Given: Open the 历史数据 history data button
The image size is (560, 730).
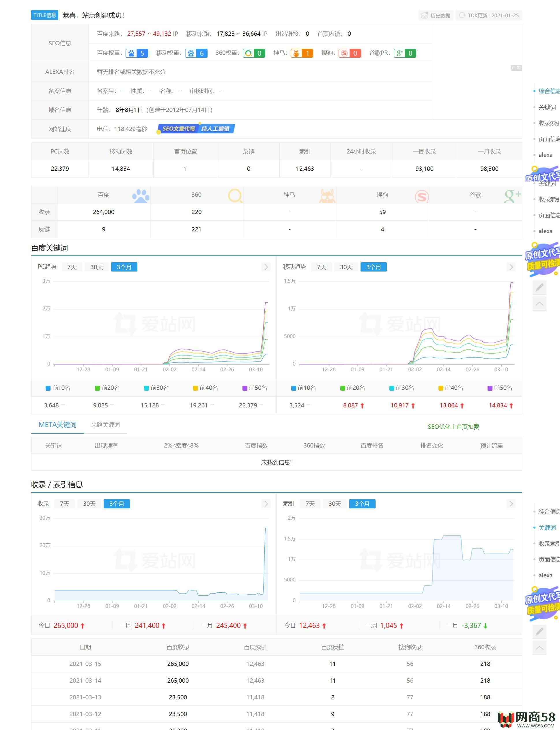Looking at the screenshot, I should 436,15.
